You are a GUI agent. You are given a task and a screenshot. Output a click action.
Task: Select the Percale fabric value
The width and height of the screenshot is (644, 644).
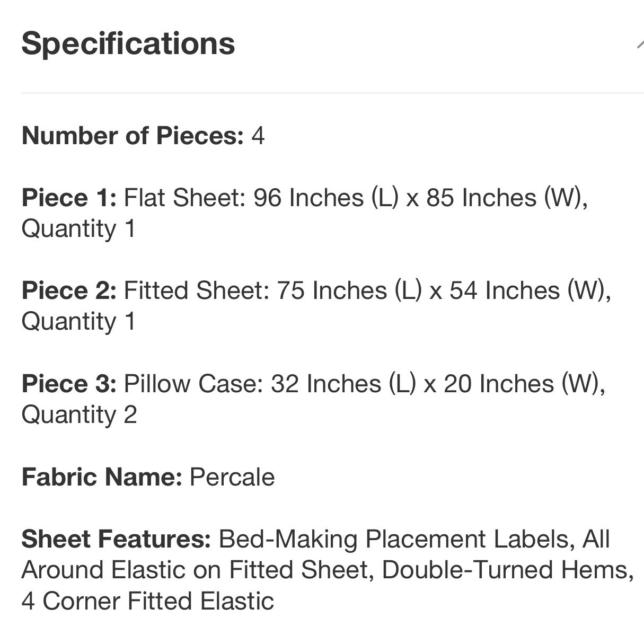pyautogui.click(x=232, y=477)
